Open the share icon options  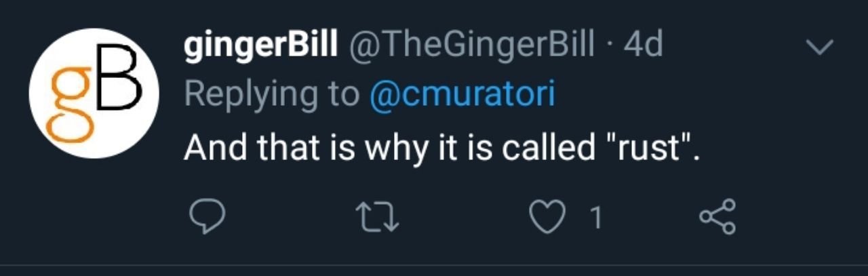(717, 217)
